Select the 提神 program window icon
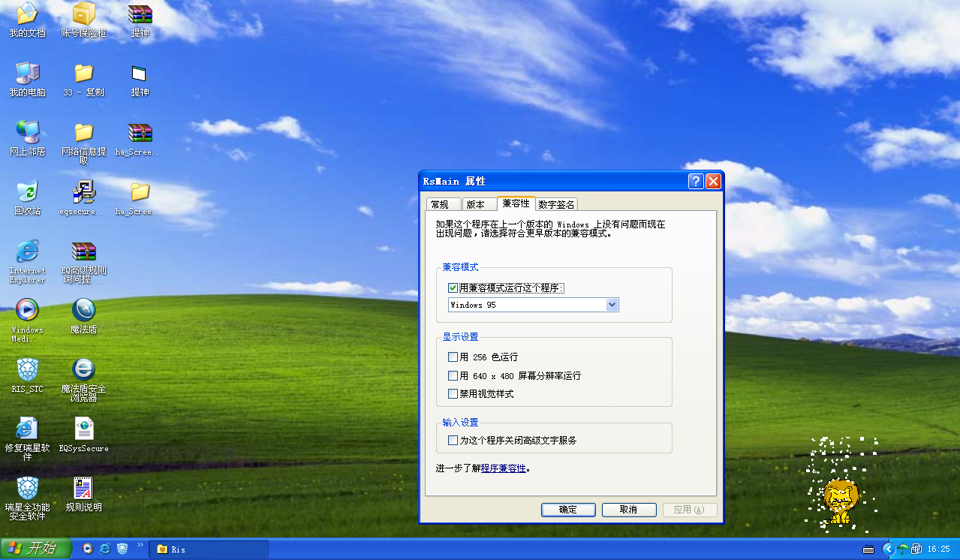 [140, 80]
